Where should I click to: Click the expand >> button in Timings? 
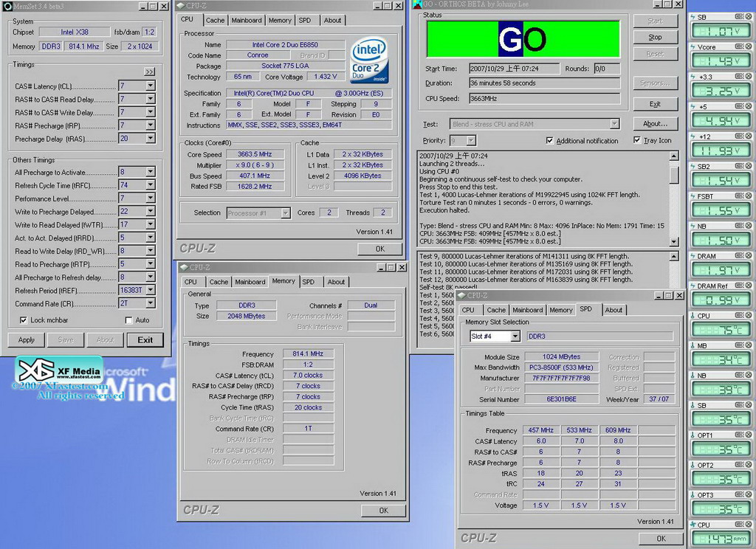coord(149,72)
